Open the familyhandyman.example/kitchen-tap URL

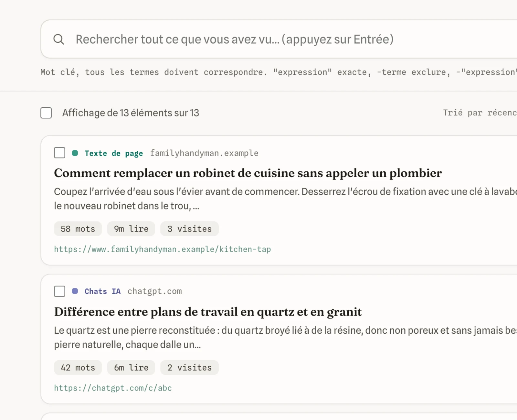(163, 249)
